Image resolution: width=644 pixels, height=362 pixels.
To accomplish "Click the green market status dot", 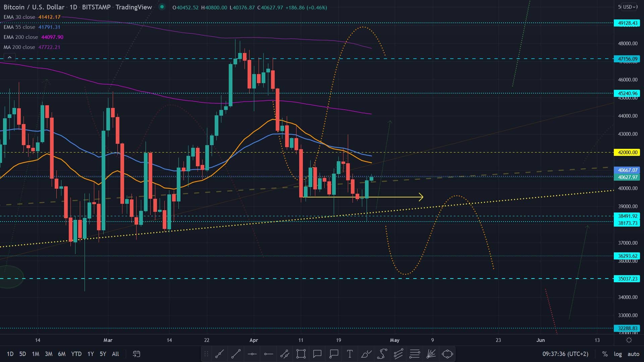I will [x=162, y=7].
